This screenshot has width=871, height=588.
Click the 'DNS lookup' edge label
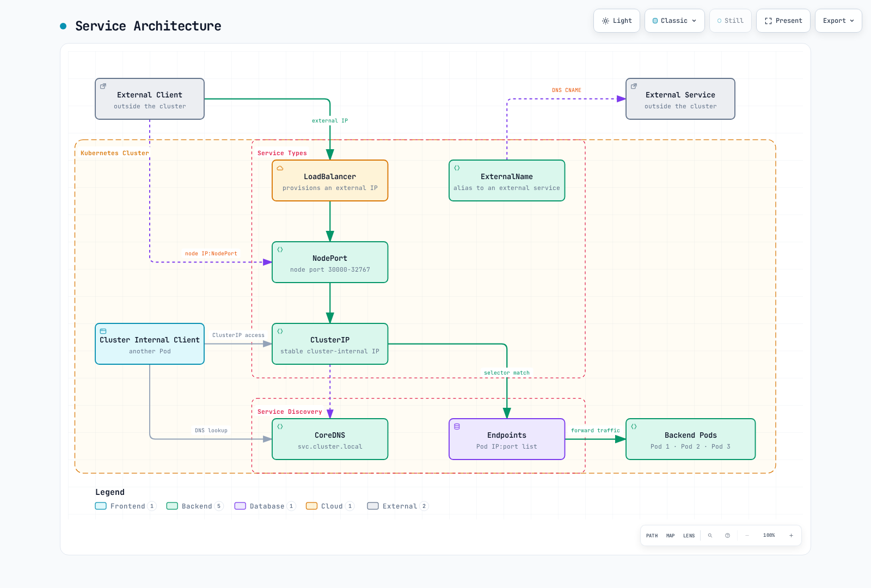[211, 431]
